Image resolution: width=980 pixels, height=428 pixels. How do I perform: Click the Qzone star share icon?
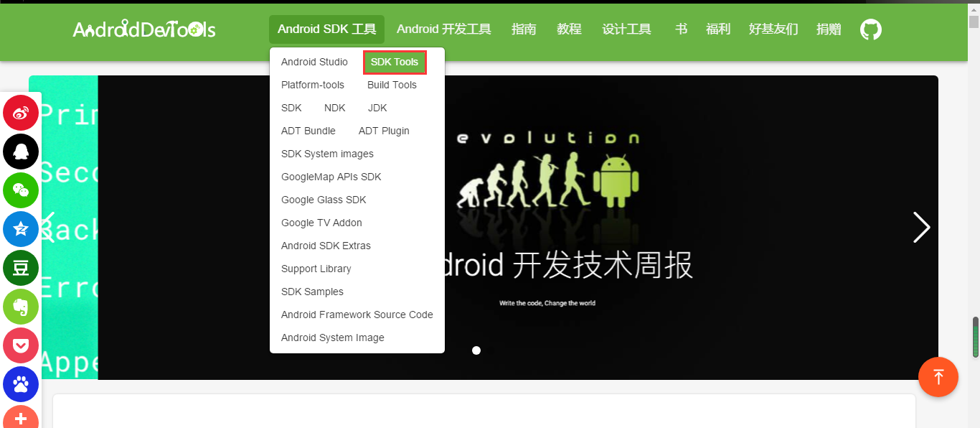(21, 229)
